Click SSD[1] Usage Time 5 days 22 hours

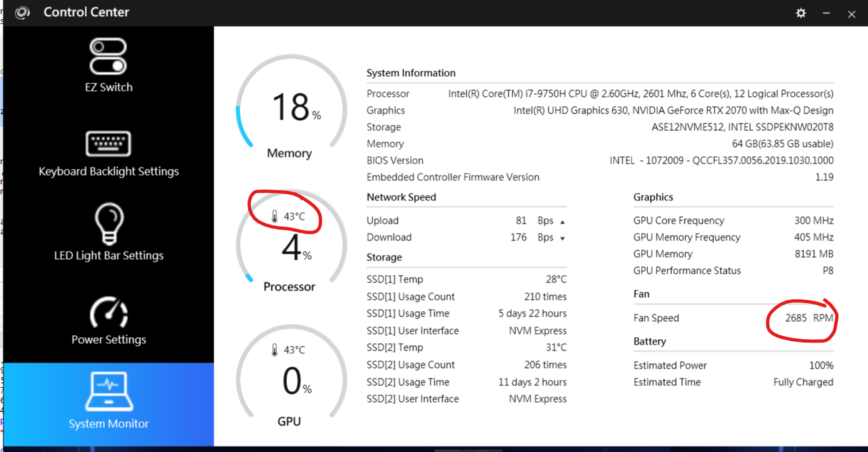click(x=532, y=313)
